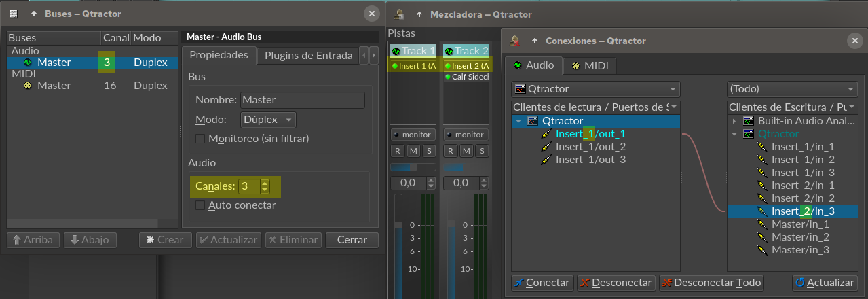Select Insert_1/out_3 output port
This screenshot has width=868, height=299.
click(590, 160)
